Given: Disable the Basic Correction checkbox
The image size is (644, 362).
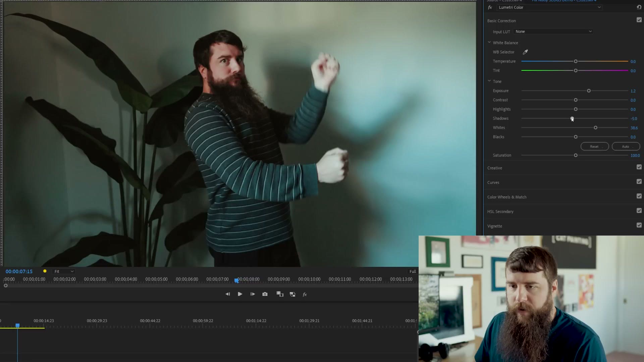Looking at the screenshot, I should coord(639,20).
